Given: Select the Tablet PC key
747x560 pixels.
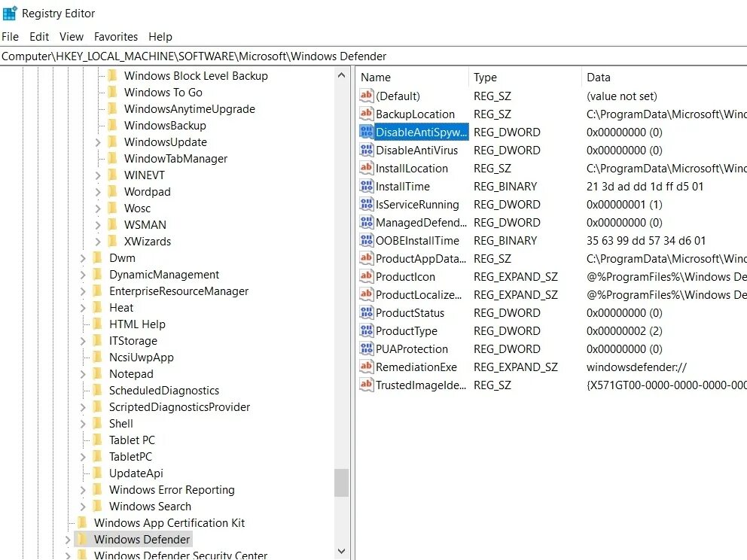Looking at the screenshot, I should click(132, 440).
